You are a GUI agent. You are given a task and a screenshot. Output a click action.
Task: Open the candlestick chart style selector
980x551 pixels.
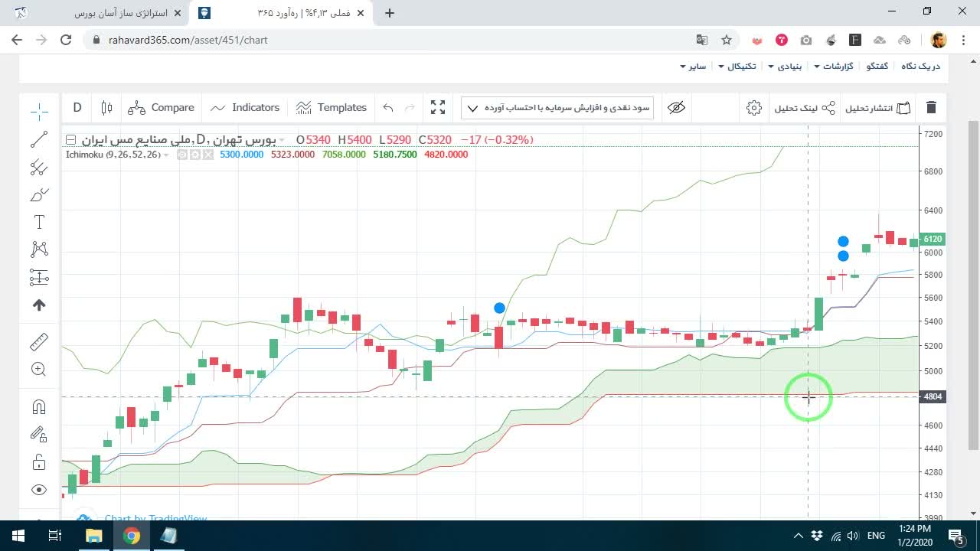[106, 108]
